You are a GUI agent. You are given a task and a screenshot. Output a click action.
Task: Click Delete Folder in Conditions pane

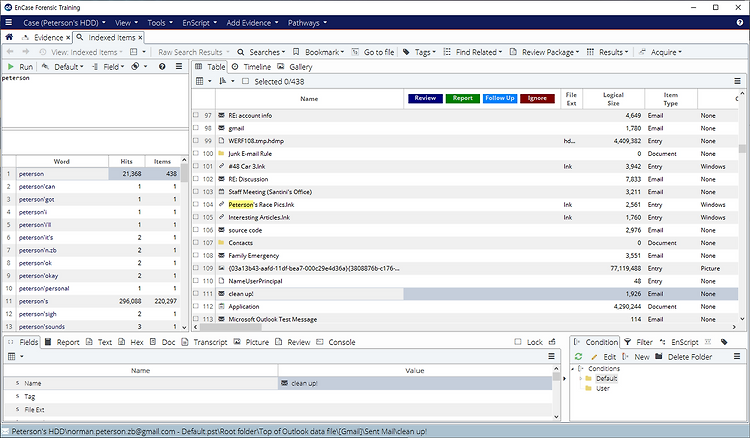pos(684,357)
